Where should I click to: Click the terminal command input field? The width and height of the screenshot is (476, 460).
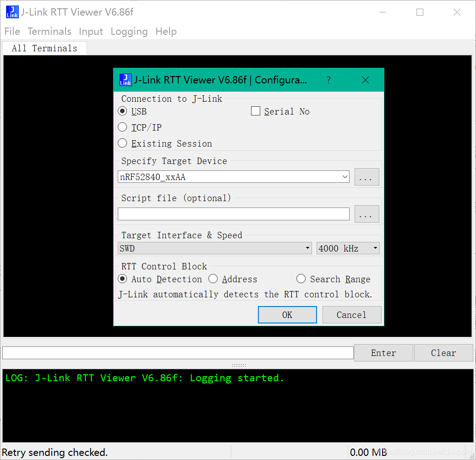click(178, 353)
